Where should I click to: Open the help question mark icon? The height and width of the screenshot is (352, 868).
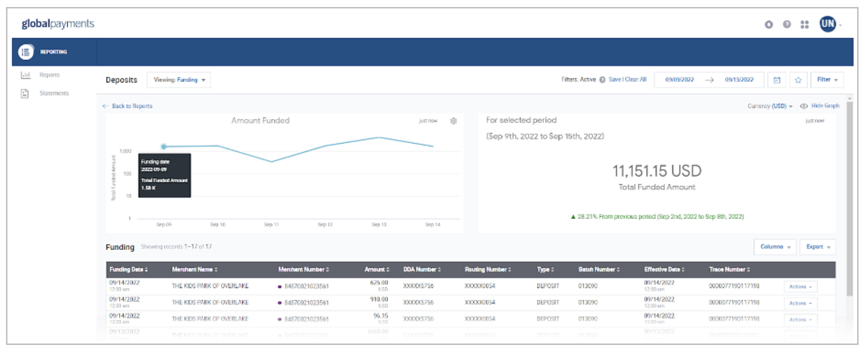coord(787,24)
